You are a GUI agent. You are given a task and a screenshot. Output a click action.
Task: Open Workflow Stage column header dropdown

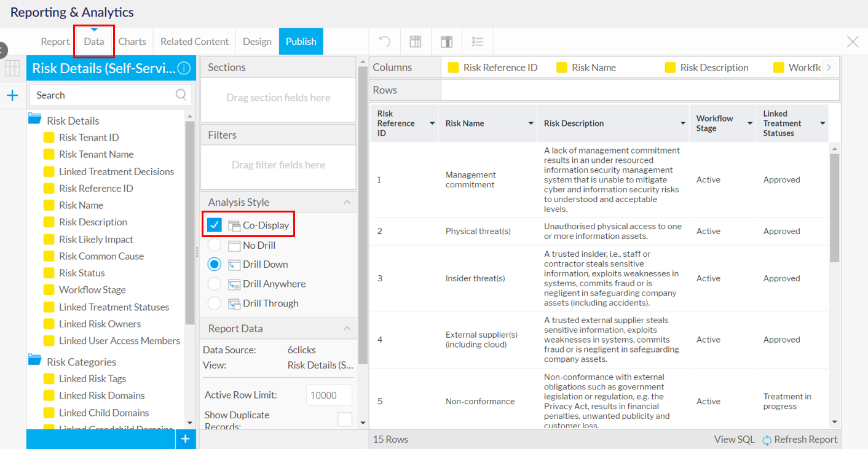(749, 123)
